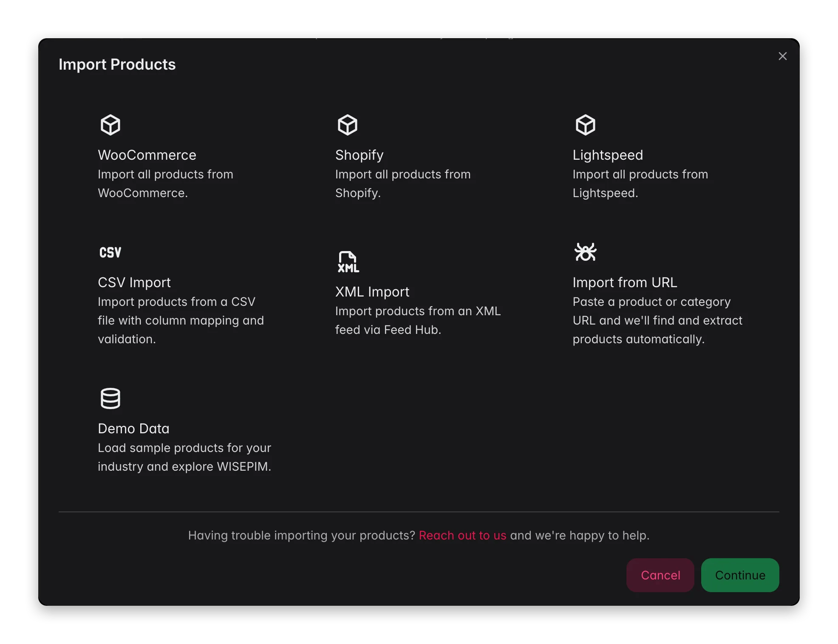Screen dimensions: 838x644
Task: Pick the XML Import title
Action: pyautogui.click(x=372, y=292)
